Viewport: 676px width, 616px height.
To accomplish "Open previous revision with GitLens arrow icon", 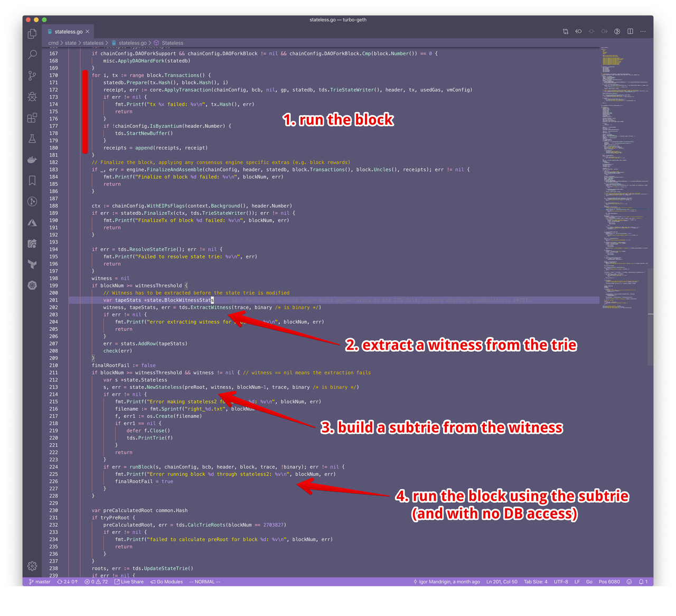I will pos(578,31).
